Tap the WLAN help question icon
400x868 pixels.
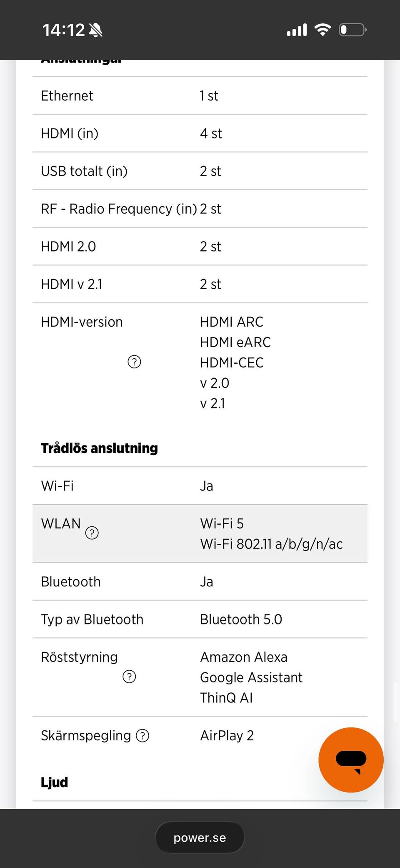(x=92, y=533)
